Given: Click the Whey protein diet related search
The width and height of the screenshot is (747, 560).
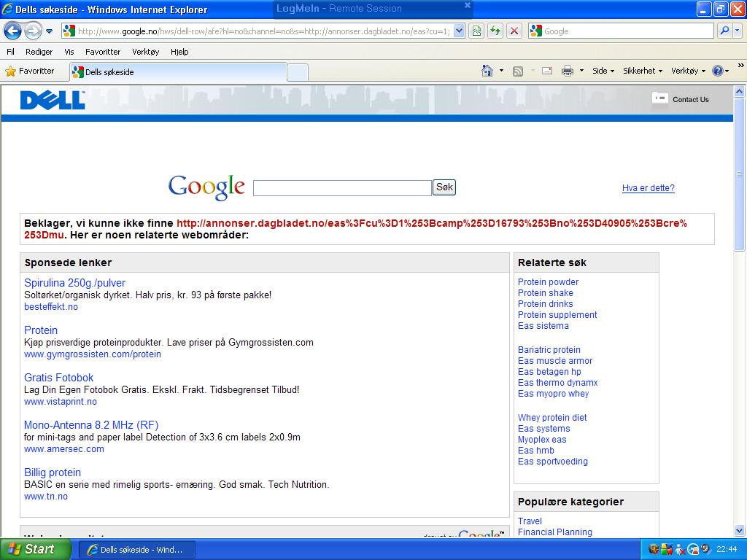Looking at the screenshot, I should click(x=552, y=418).
